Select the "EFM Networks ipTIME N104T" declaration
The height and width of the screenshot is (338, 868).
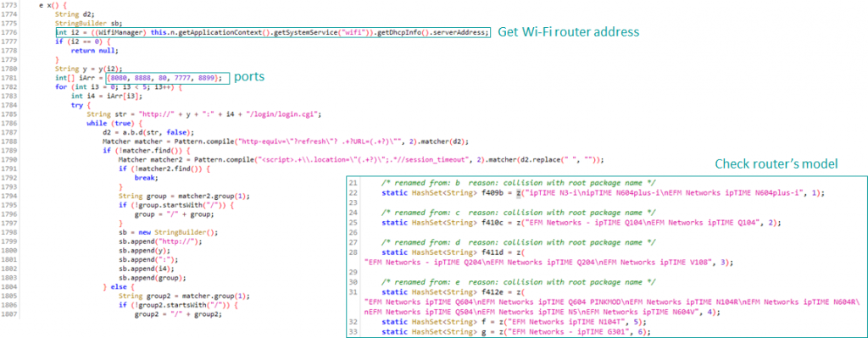tap(514, 321)
